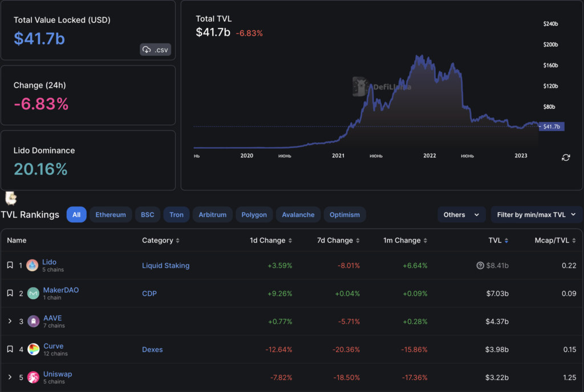Sort table by 7d Change column
Viewport: 584px width, 392px height.
[338, 240]
